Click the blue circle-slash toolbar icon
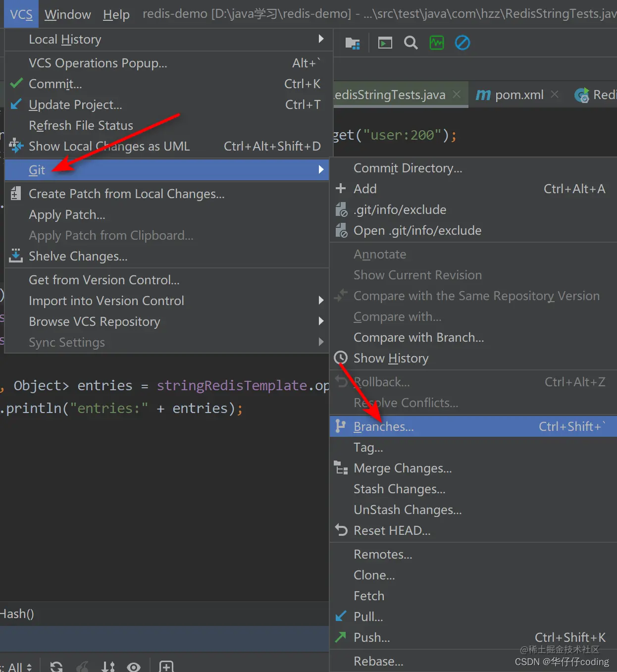The image size is (617, 672). pyautogui.click(x=463, y=43)
